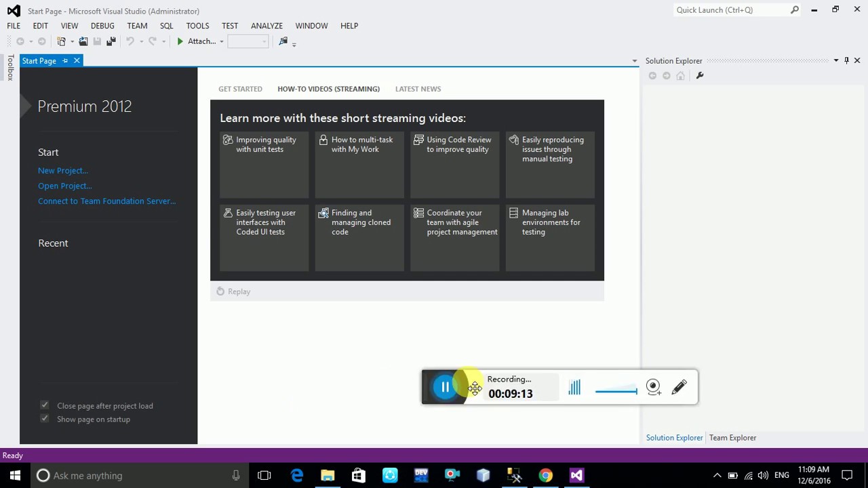Open Using Code Review to improve quality video
The image size is (868, 488).
click(455, 165)
